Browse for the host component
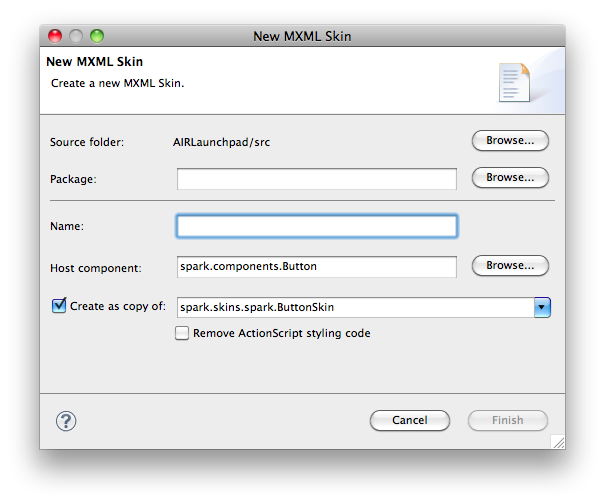The width and height of the screenshot is (605, 504). (x=510, y=266)
